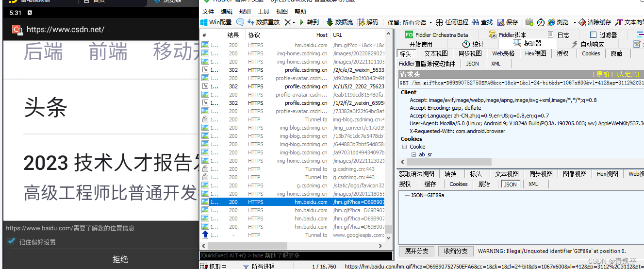644x269 pixels.
Task: Click the Started (开始使用) tab
Action: pos(421,44)
